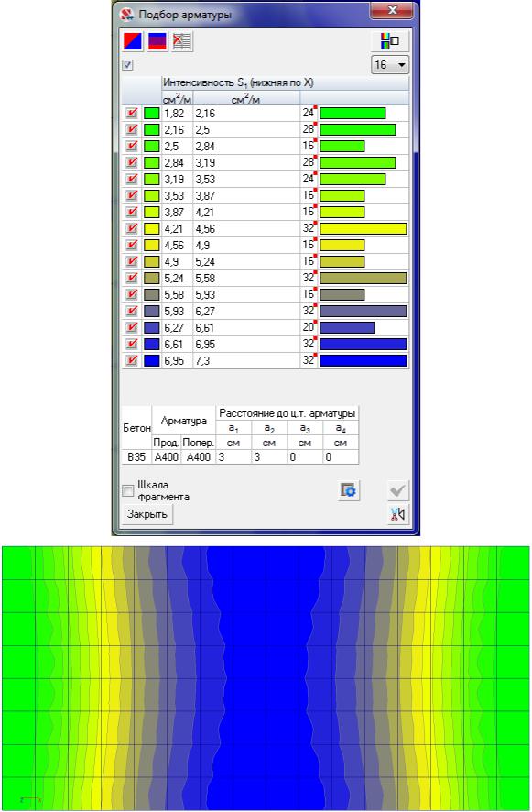This screenshot has width=532, height=812.
Task: Click the a2 distance value 3 cell
Action: [269, 457]
